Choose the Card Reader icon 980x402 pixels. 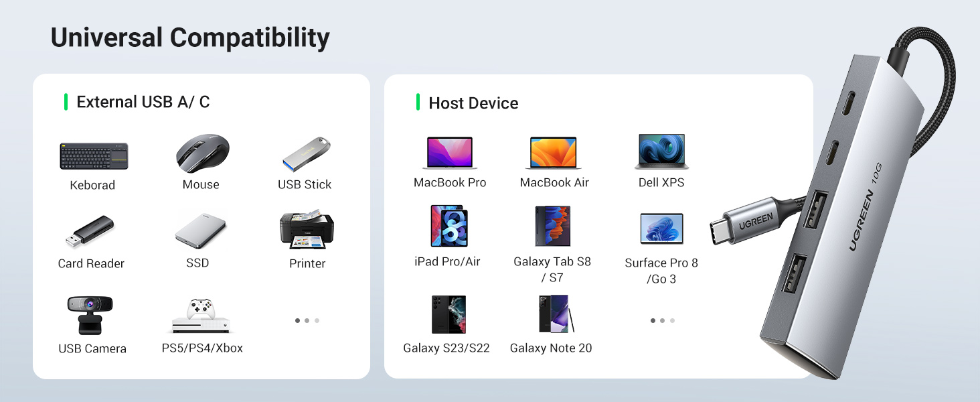click(90, 232)
